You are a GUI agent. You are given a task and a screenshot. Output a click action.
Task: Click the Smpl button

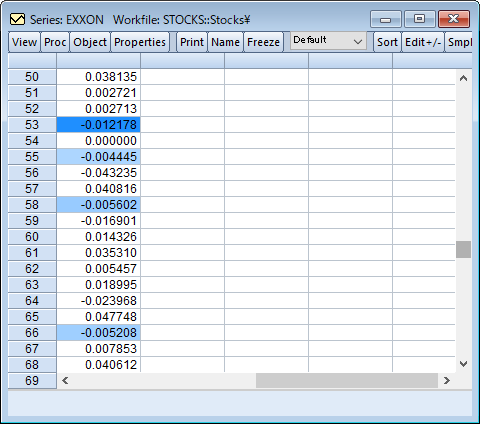click(x=459, y=42)
